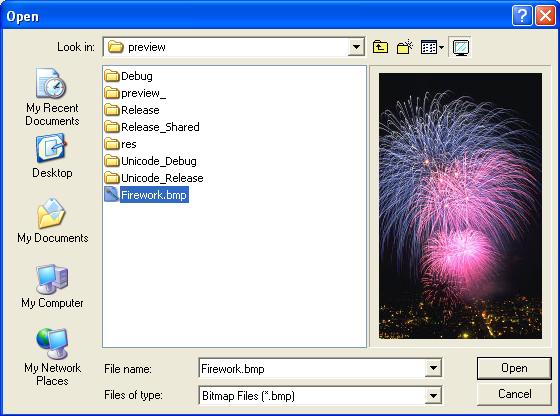Open My Documents shortcut
The image size is (560, 416).
point(52,221)
